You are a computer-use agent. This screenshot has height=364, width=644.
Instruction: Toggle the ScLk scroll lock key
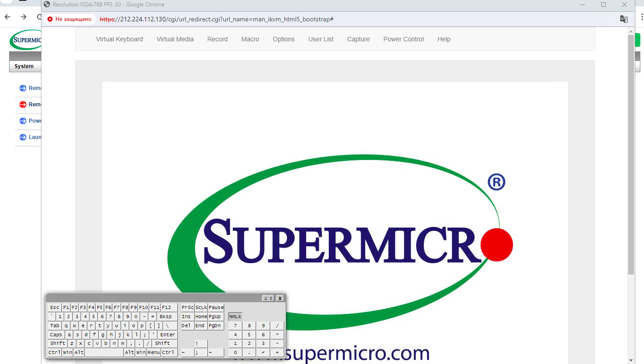click(201, 308)
